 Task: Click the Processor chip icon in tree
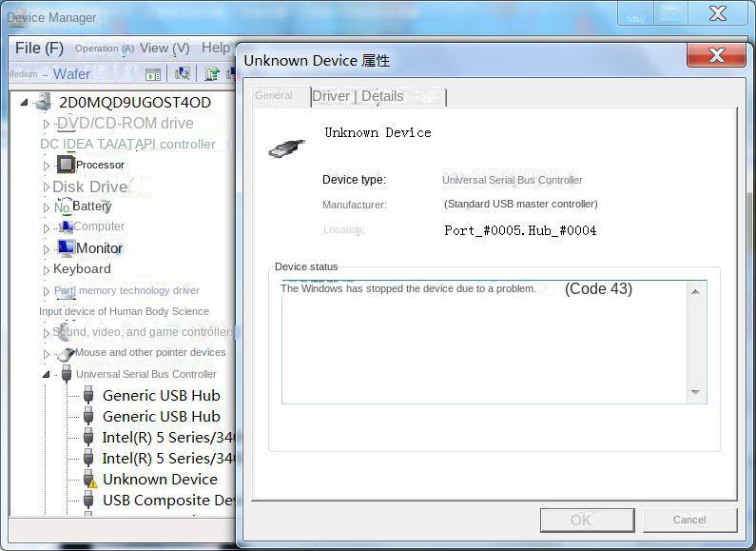(x=66, y=165)
